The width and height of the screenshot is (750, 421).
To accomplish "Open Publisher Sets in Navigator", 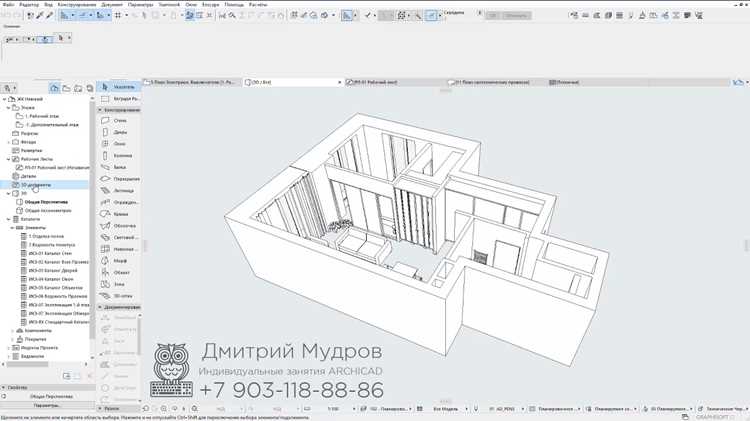I will tap(89, 88).
